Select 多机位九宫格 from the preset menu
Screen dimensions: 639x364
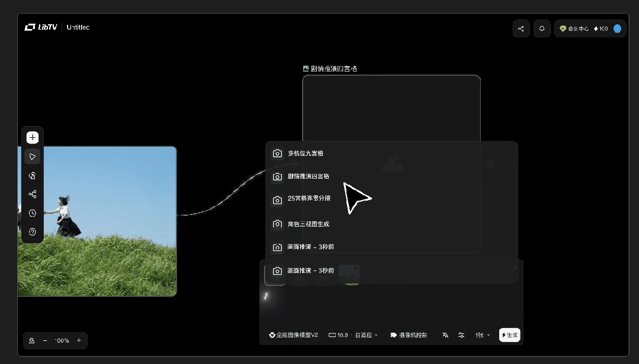(305, 153)
